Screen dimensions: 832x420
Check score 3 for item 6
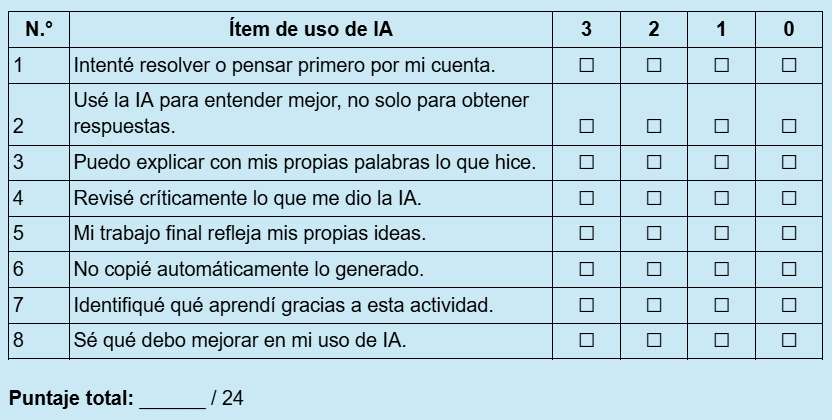pyautogui.click(x=586, y=269)
